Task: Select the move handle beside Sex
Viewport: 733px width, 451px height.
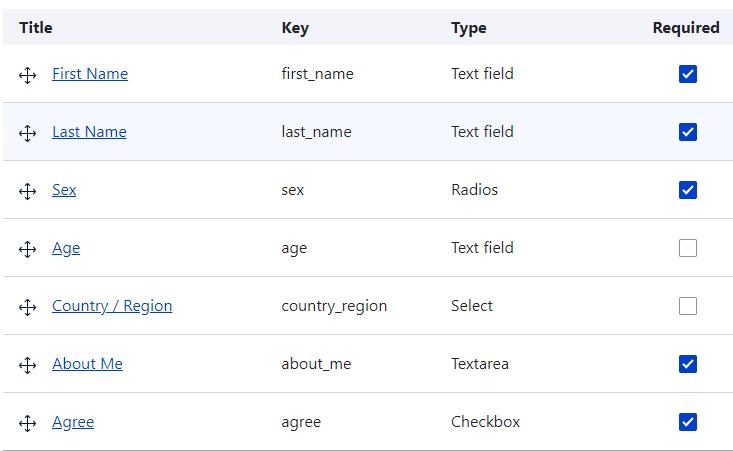Action: point(28,191)
